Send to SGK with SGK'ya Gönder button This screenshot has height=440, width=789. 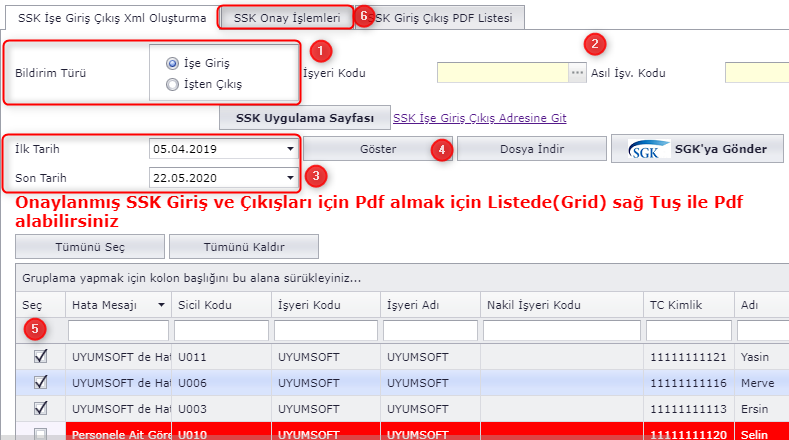pos(697,149)
